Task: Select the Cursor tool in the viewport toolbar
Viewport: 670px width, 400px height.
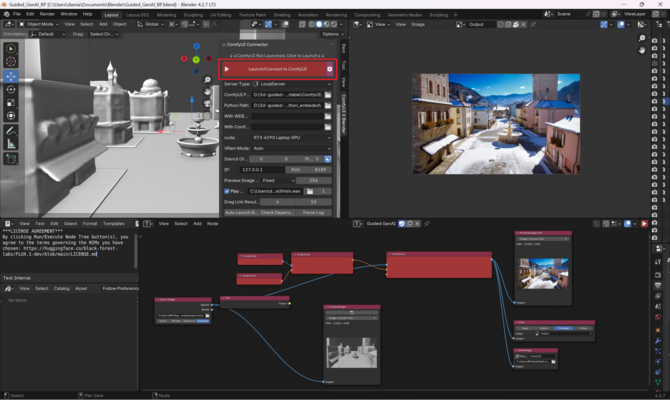Action: click(11, 62)
